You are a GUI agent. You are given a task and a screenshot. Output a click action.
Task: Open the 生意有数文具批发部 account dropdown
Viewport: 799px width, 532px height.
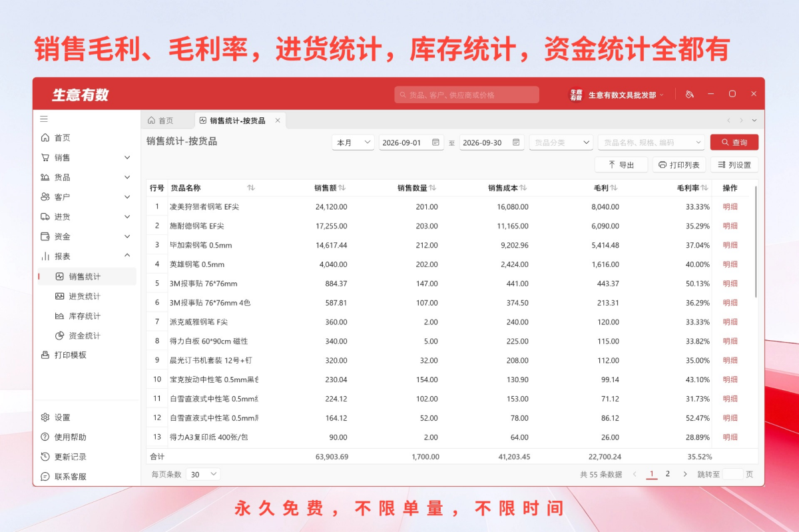pyautogui.click(x=617, y=95)
